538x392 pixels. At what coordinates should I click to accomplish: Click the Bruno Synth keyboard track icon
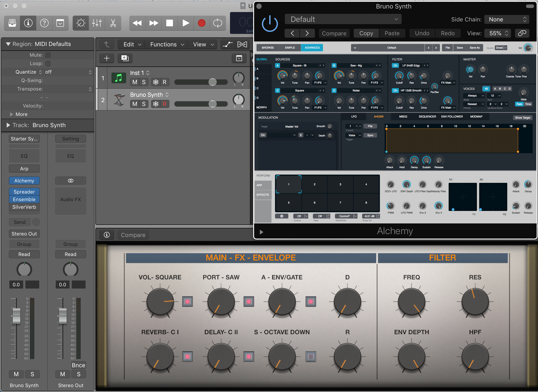point(119,100)
